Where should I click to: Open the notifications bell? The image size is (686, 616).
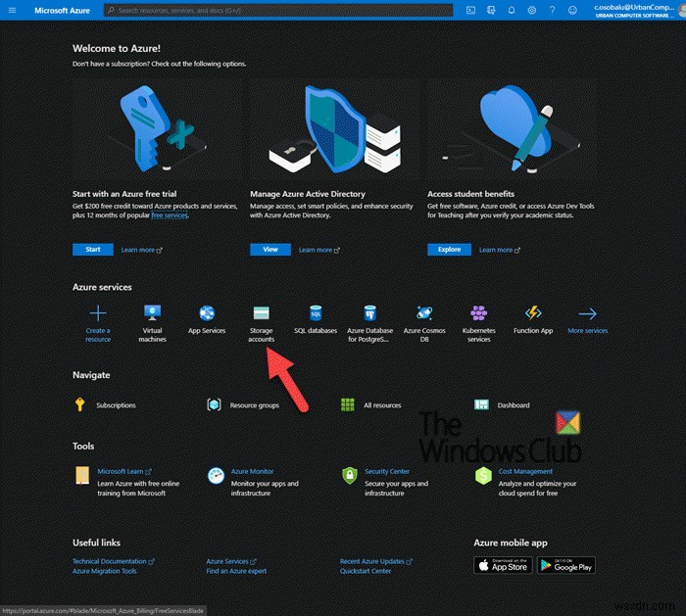pyautogui.click(x=511, y=10)
